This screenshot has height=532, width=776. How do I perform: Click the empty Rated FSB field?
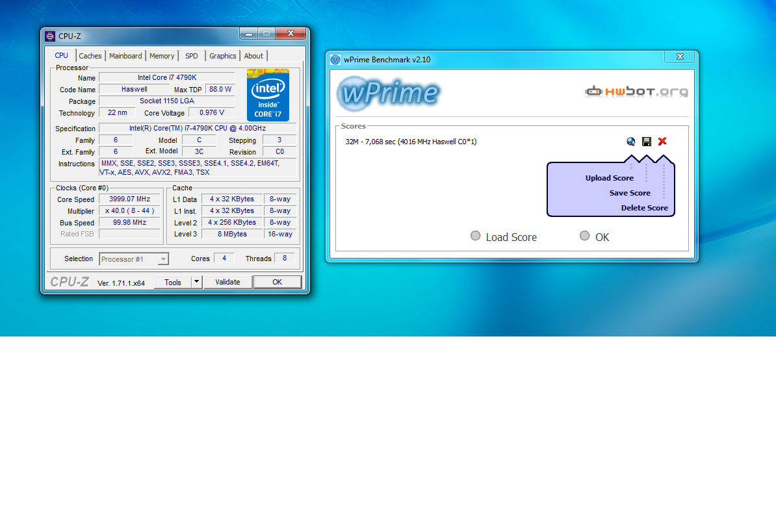point(130,234)
